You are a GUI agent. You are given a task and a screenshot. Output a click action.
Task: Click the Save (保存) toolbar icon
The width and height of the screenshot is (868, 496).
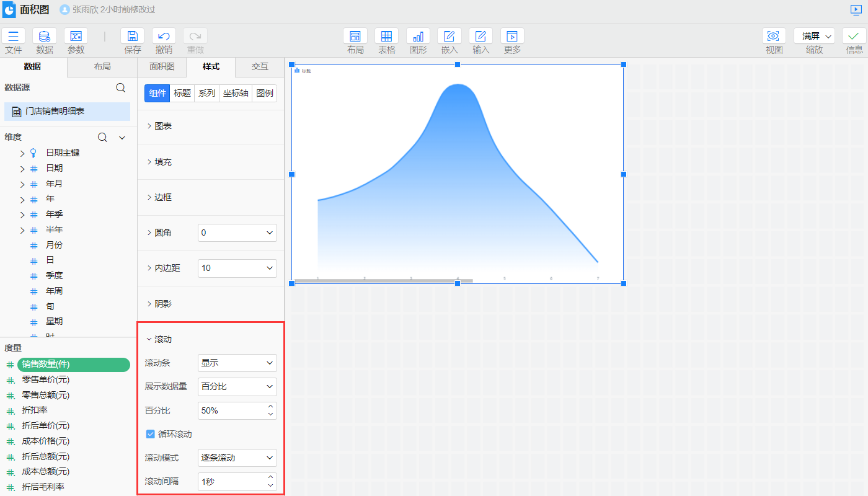[x=132, y=36]
